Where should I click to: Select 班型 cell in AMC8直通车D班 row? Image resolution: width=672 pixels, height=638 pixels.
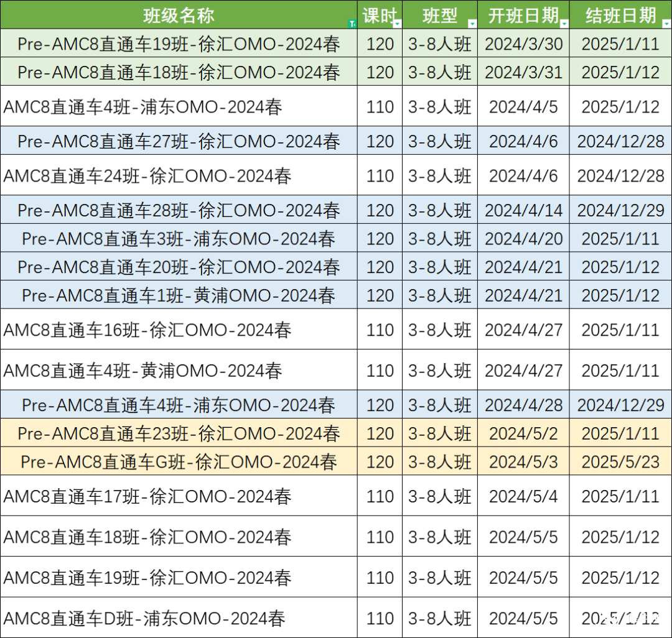coord(440,617)
